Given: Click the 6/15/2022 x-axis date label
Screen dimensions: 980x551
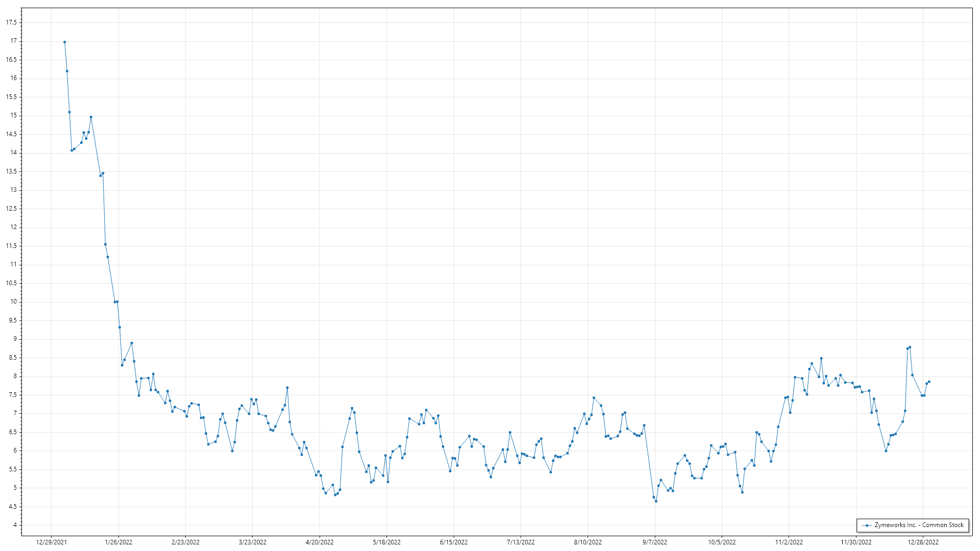Looking at the screenshot, I should click(454, 542).
